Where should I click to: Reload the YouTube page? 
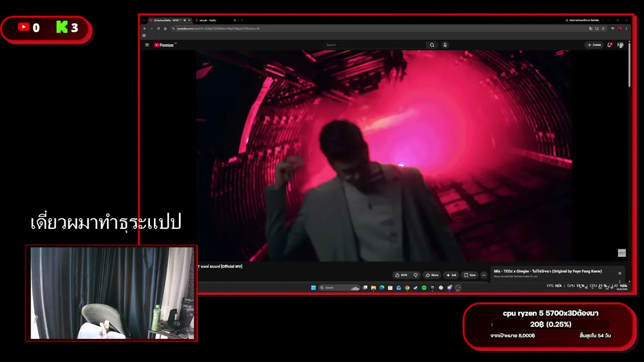(158, 28)
